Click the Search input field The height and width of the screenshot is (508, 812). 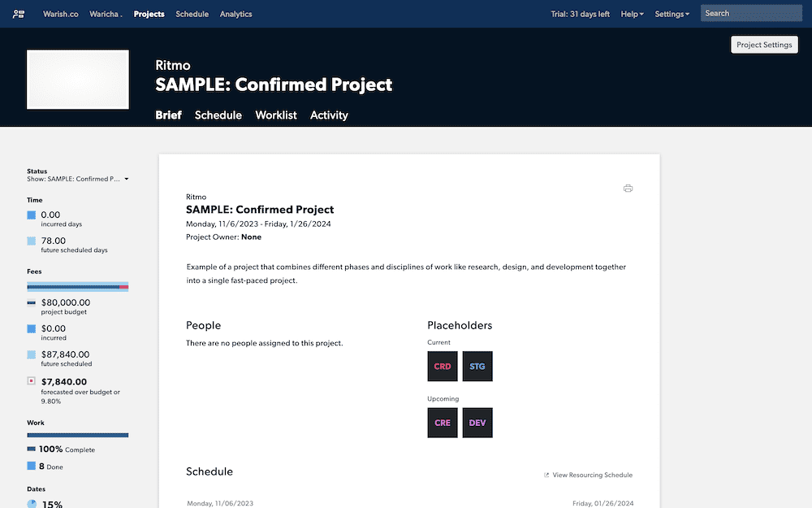point(751,14)
